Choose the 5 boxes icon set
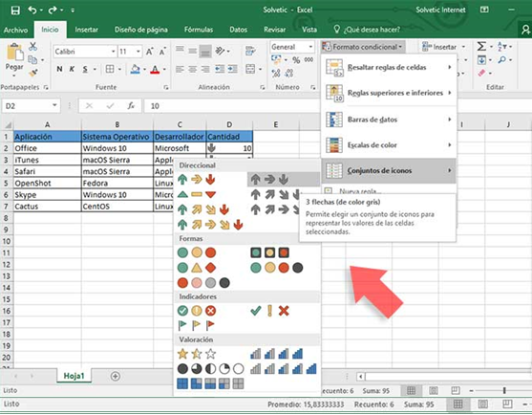532x415 pixels. pyautogui.click(x=210, y=383)
